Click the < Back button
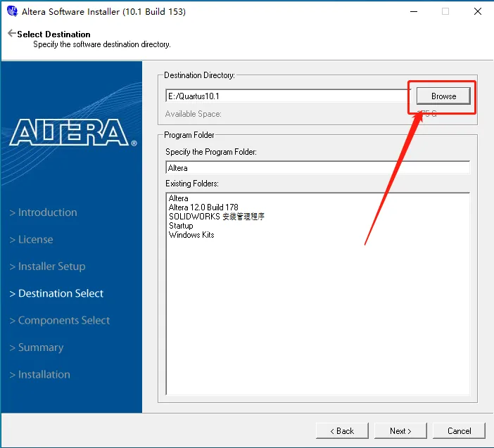Screen dimensions: 494x448 tap(342, 430)
